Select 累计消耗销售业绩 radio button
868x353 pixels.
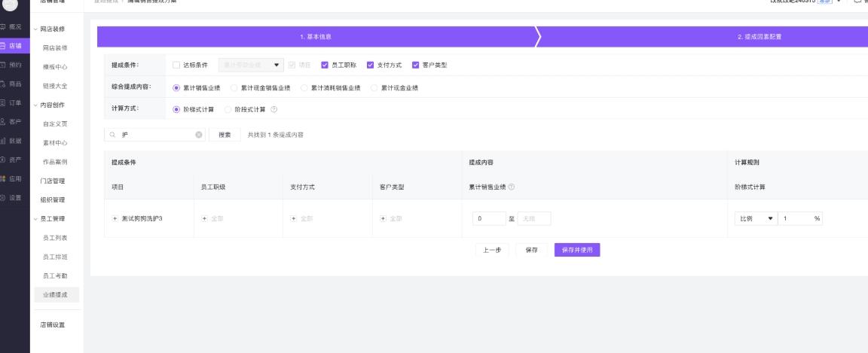tap(304, 87)
